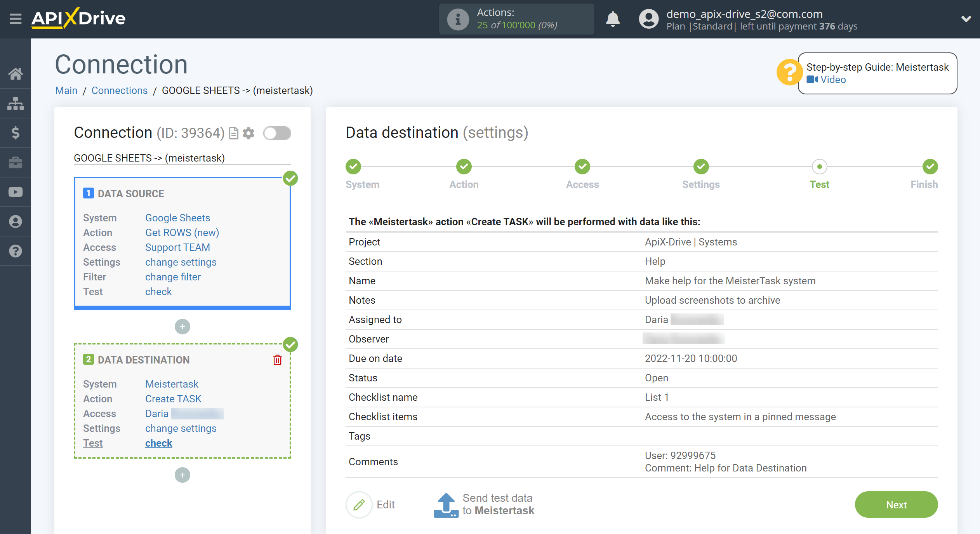980x534 pixels.
Task: Click the Google Sheets system link
Action: pos(177,218)
